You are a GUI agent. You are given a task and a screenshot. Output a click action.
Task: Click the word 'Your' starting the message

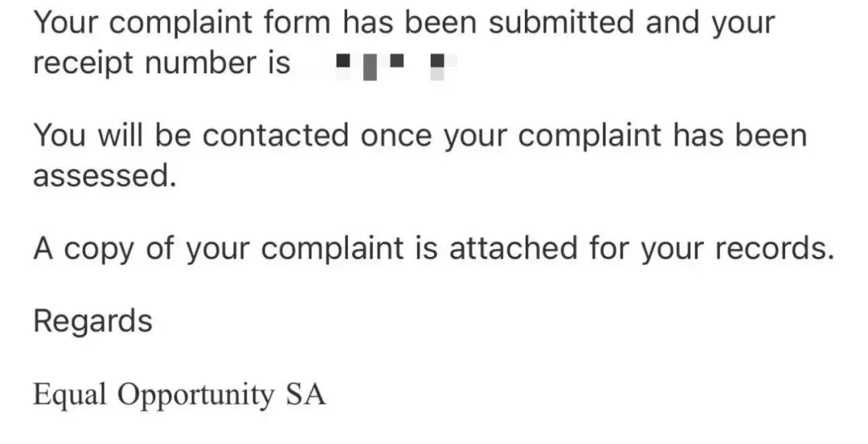coord(64,22)
